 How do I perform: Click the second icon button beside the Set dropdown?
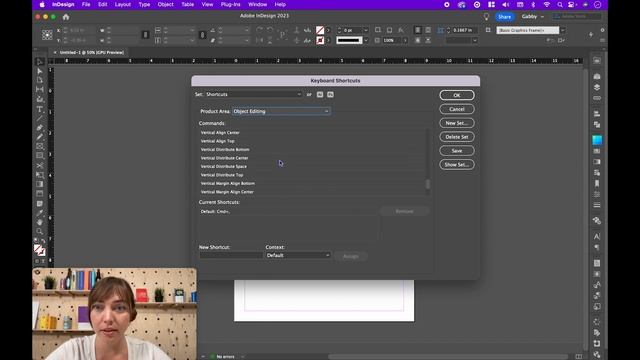pyautogui.click(x=330, y=94)
